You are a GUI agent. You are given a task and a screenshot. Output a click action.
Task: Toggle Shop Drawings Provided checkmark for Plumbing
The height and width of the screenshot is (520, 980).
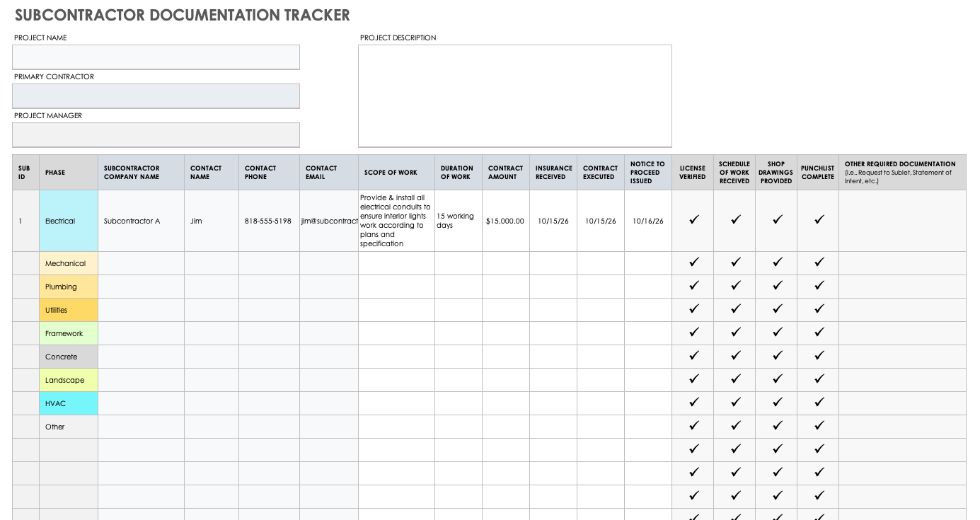(x=777, y=286)
